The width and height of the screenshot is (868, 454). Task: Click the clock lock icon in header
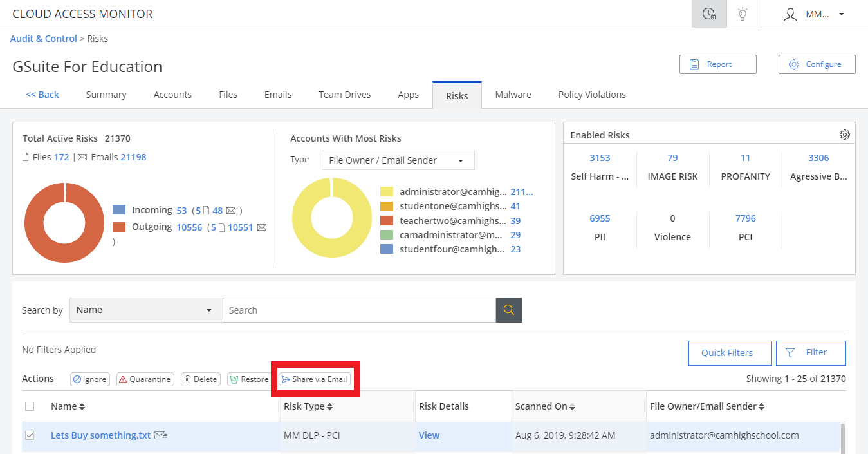tap(709, 14)
